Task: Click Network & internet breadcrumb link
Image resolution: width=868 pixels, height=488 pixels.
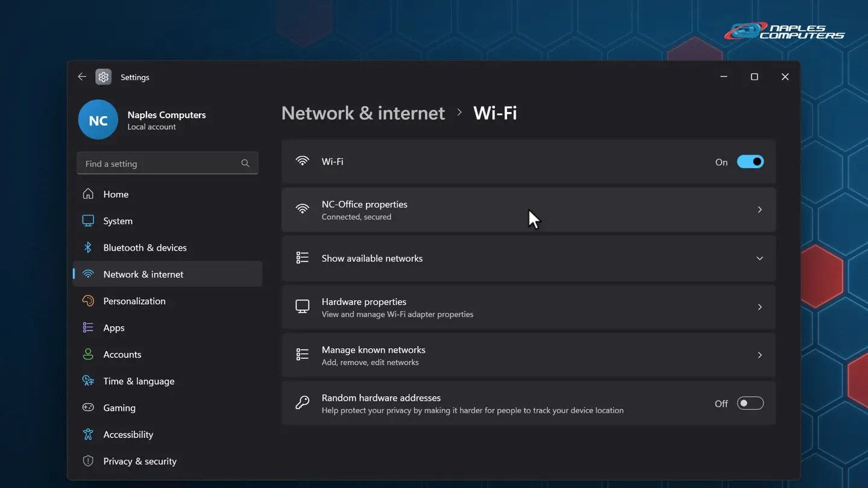Action: [x=363, y=113]
